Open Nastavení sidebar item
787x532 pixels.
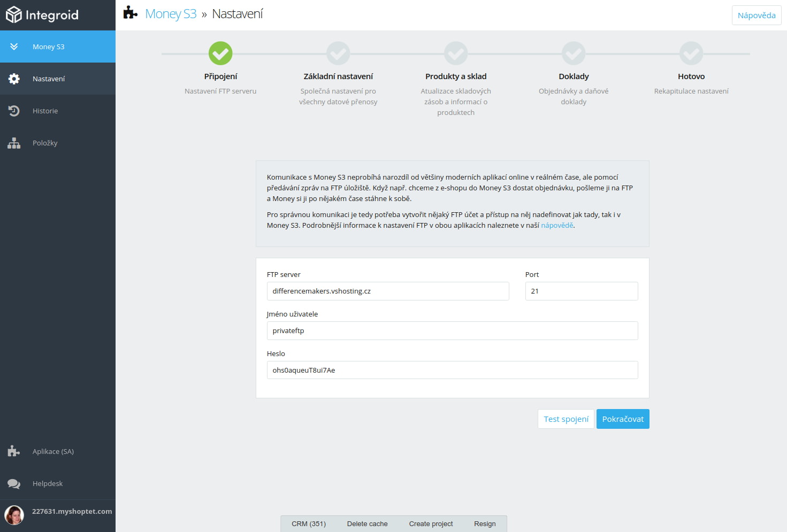click(x=58, y=79)
